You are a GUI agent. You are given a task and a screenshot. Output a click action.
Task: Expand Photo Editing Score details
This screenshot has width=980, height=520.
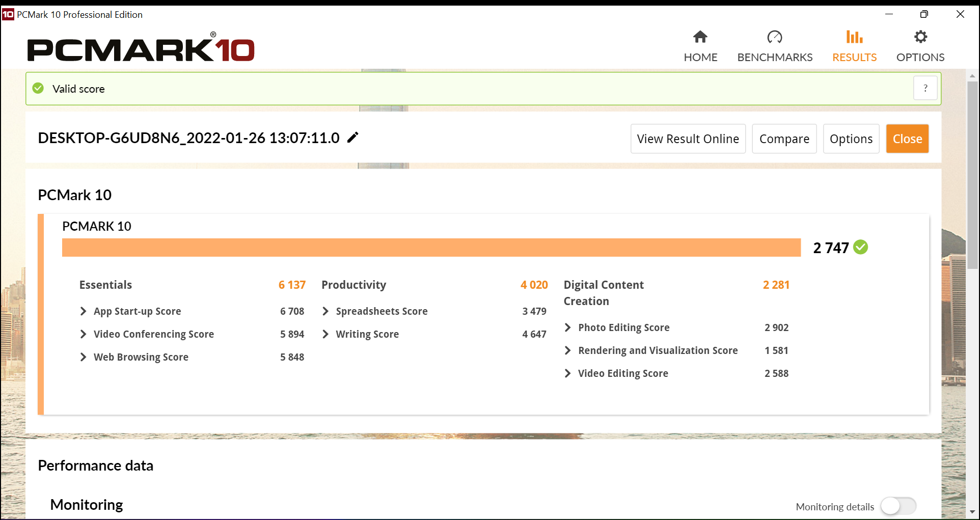[568, 327]
